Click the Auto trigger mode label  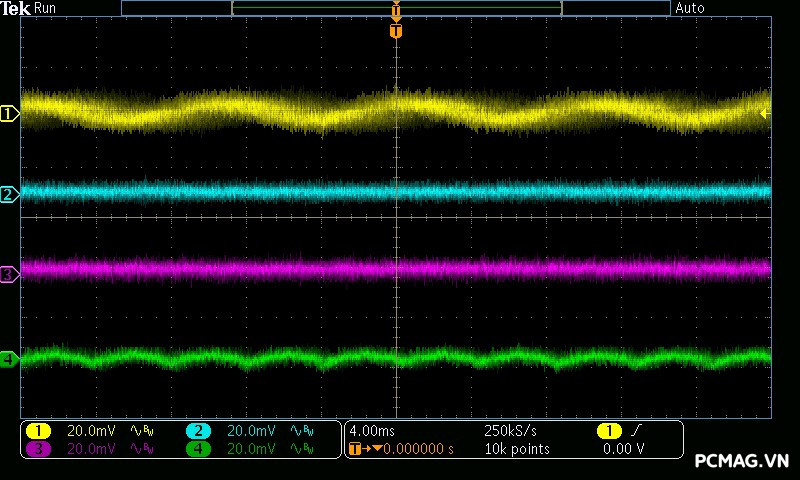click(x=690, y=8)
